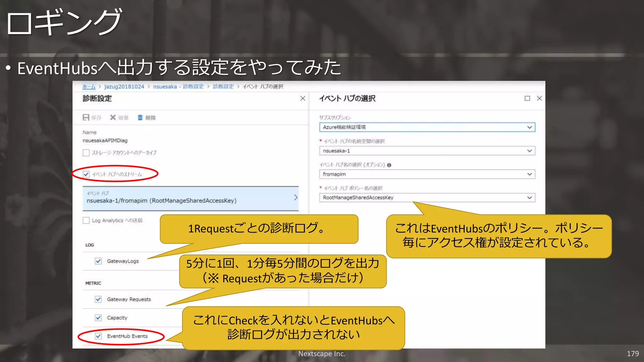
Task: Open the RootManageSharedAccessKey policy dropdown
Action: 427,198
